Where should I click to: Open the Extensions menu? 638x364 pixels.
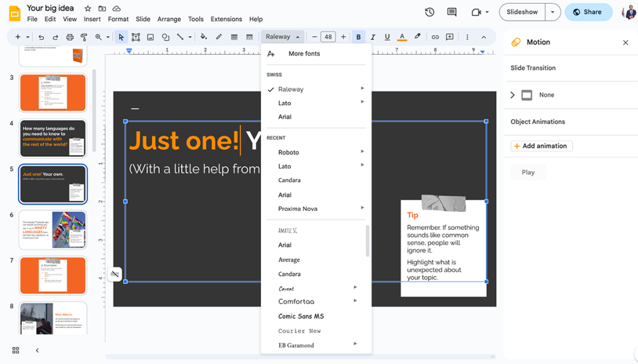click(x=226, y=19)
